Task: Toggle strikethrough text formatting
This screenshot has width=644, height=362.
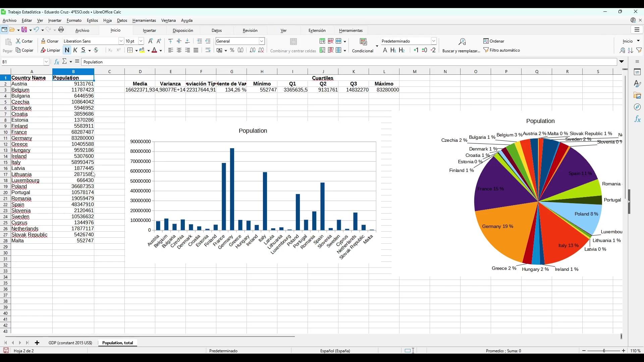Action: [x=96, y=50]
